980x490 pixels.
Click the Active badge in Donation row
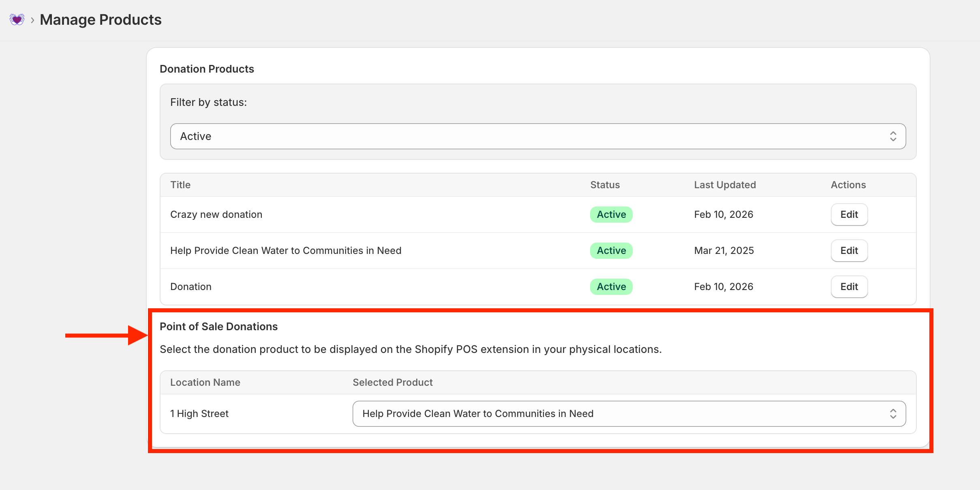click(x=611, y=287)
